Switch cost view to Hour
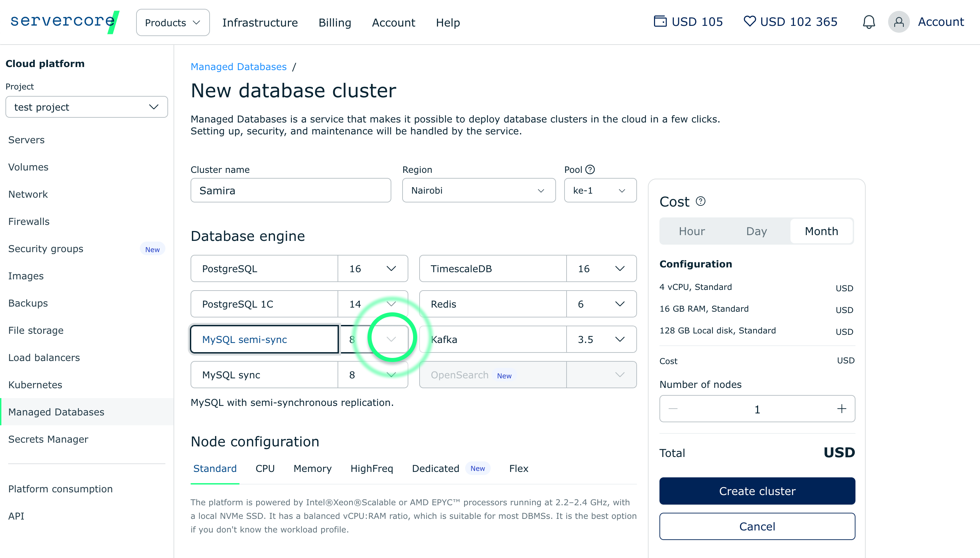The width and height of the screenshot is (980, 558). click(x=691, y=231)
